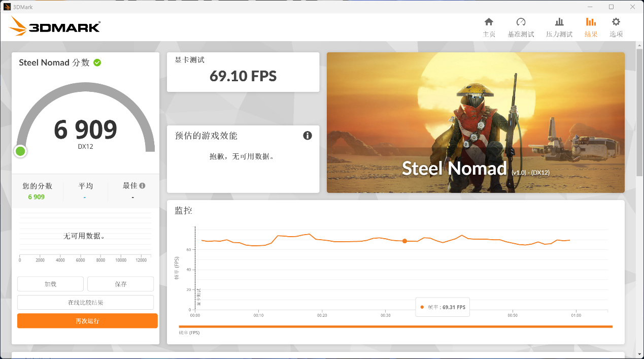Open the 基准测试 benchmark icon
Viewport: 644px width, 359px height.
point(521,26)
